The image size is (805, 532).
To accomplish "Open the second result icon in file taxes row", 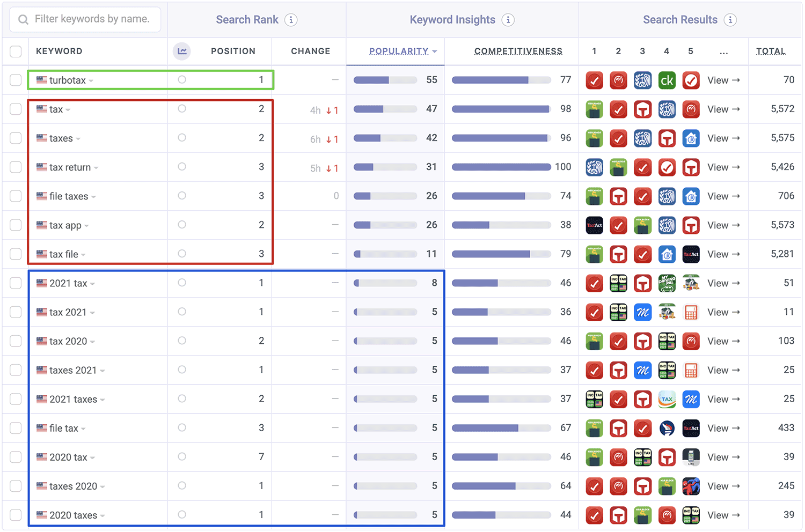I will [x=618, y=196].
